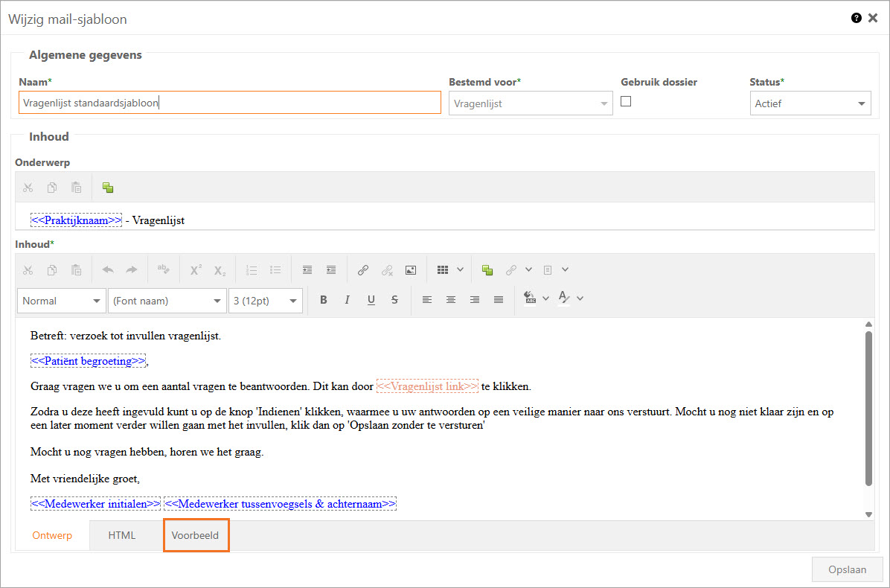The height and width of the screenshot is (588, 890).
Task: Click the Naam input field
Action: (x=229, y=103)
